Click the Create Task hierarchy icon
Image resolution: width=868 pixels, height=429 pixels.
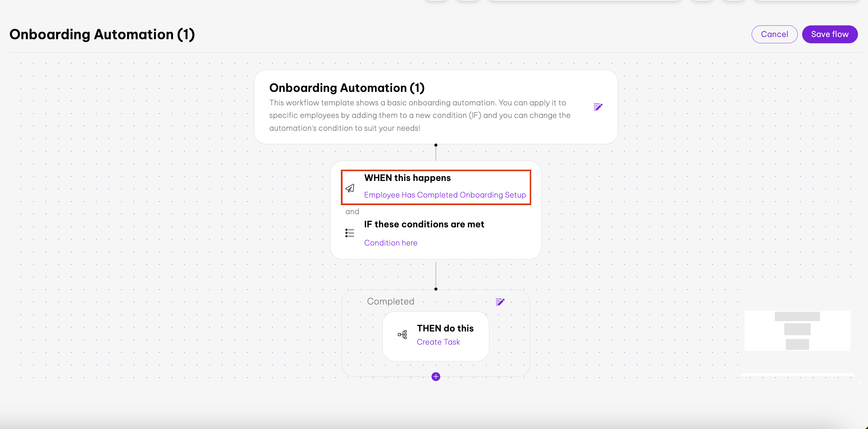click(402, 334)
